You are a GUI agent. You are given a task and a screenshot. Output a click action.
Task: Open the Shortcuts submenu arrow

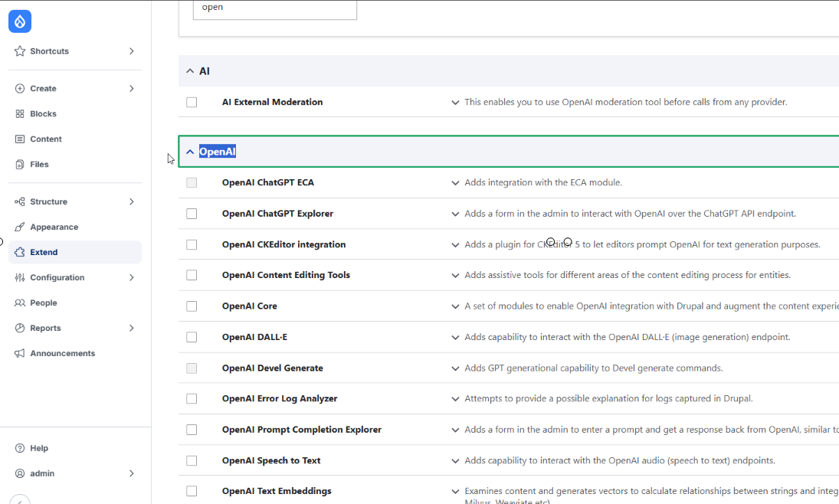(x=132, y=51)
